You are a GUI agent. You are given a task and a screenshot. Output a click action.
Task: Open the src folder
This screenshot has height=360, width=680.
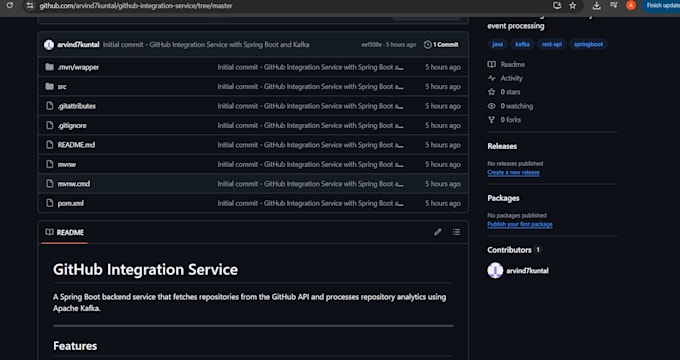(x=62, y=87)
